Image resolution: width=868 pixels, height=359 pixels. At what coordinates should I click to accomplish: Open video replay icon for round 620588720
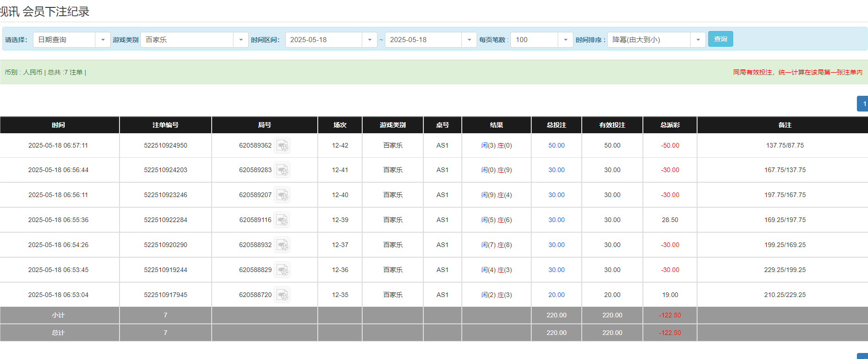pos(282,295)
